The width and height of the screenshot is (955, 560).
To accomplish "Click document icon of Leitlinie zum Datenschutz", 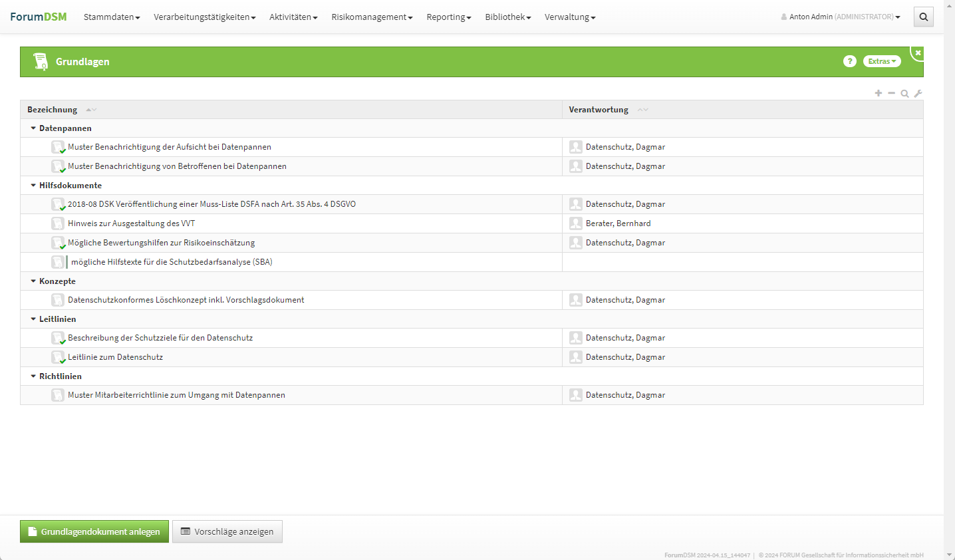I will coord(58,357).
